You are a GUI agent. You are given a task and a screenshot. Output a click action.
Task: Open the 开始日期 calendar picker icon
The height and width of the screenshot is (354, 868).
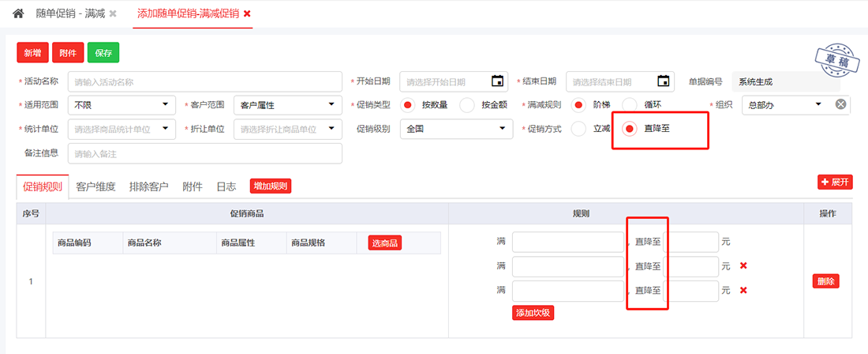point(497,81)
